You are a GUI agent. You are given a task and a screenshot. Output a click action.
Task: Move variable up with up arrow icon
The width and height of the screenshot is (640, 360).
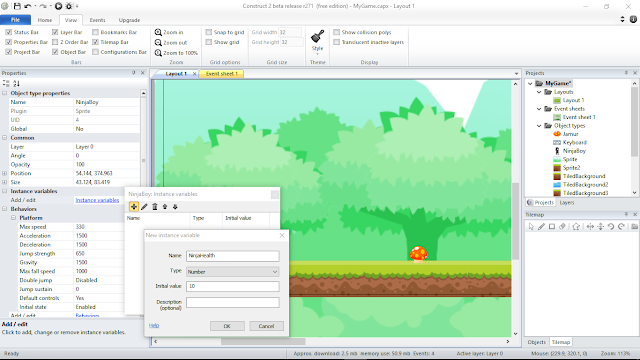(x=165, y=207)
